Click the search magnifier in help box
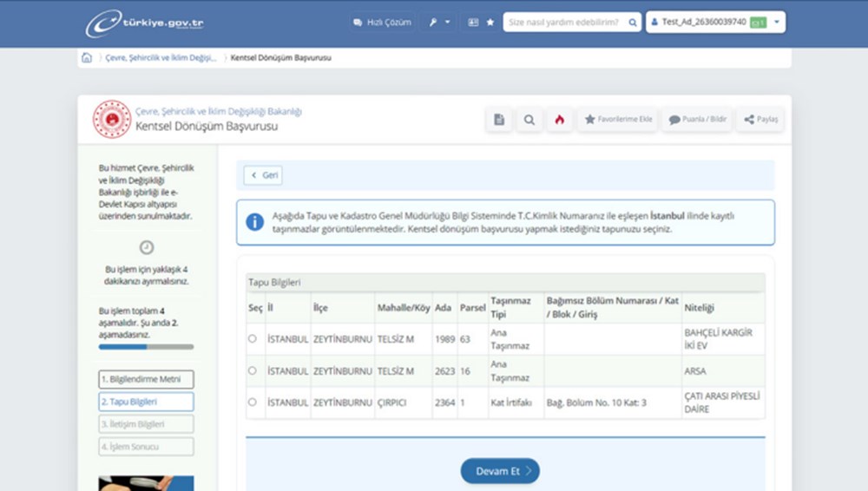This screenshot has height=491, width=868. [633, 23]
